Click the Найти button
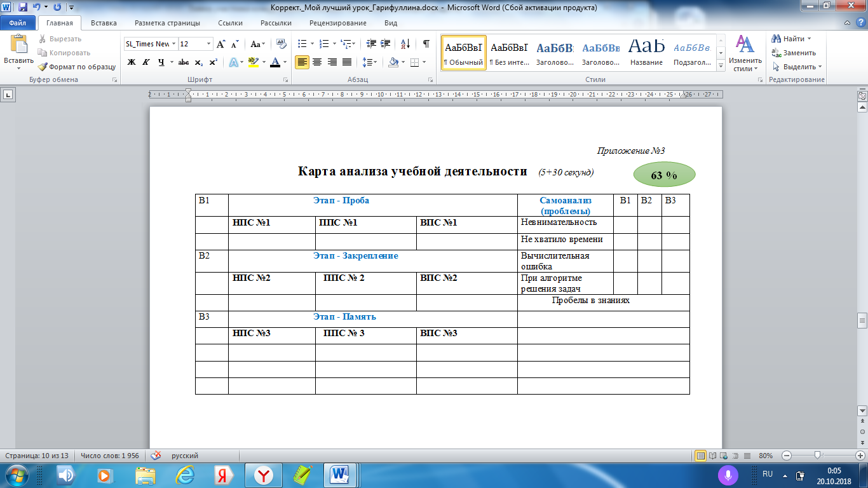Viewport: 868px width, 488px height. click(x=792, y=39)
